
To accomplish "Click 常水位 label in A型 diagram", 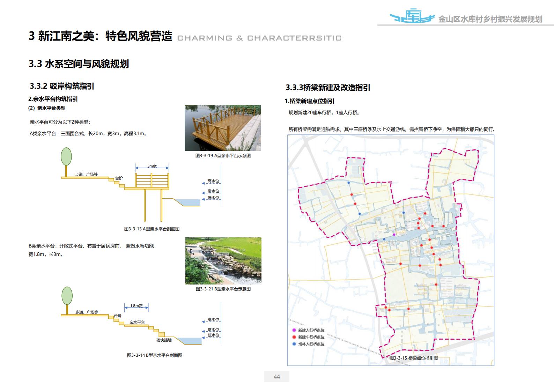I will 213,191.
